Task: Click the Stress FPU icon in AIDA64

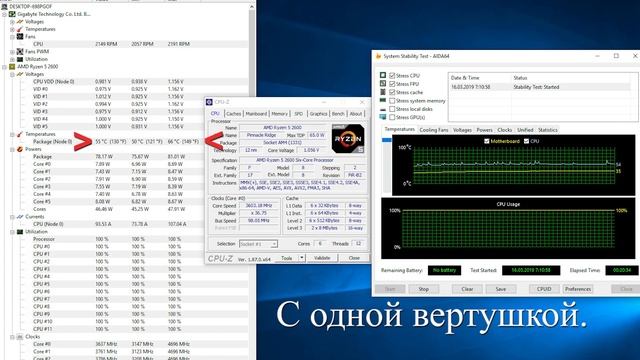Action: (383, 83)
